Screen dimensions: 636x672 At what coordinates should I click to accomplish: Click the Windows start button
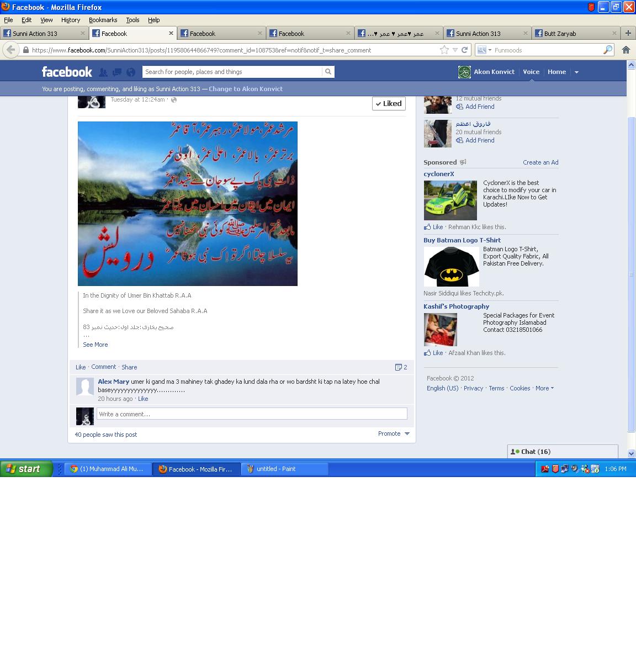pyautogui.click(x=26, y=469)
